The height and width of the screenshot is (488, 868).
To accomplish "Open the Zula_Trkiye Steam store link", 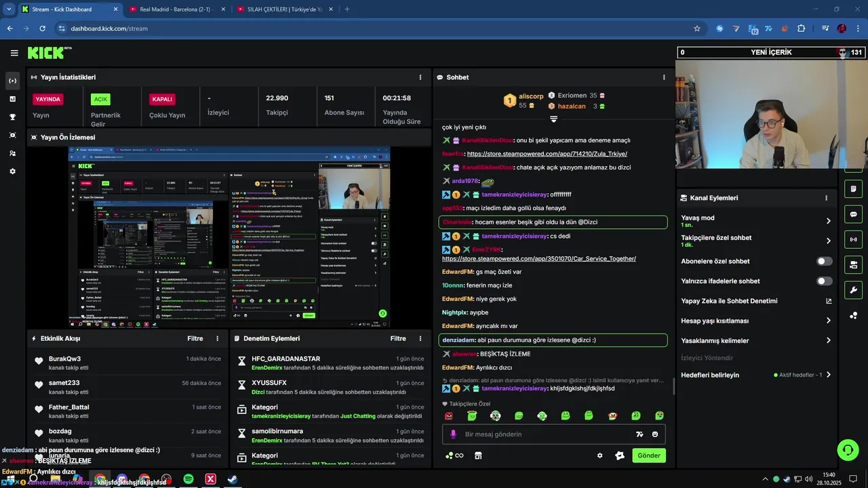I will [547, 154].
